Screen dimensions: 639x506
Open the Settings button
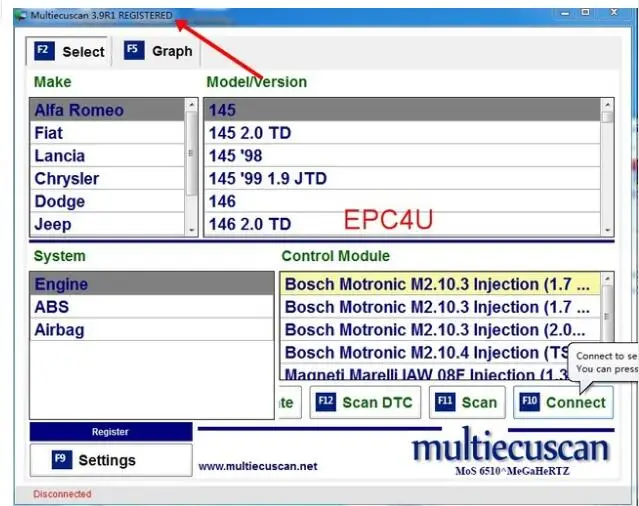pyautogui.click(x=111, y=460)
